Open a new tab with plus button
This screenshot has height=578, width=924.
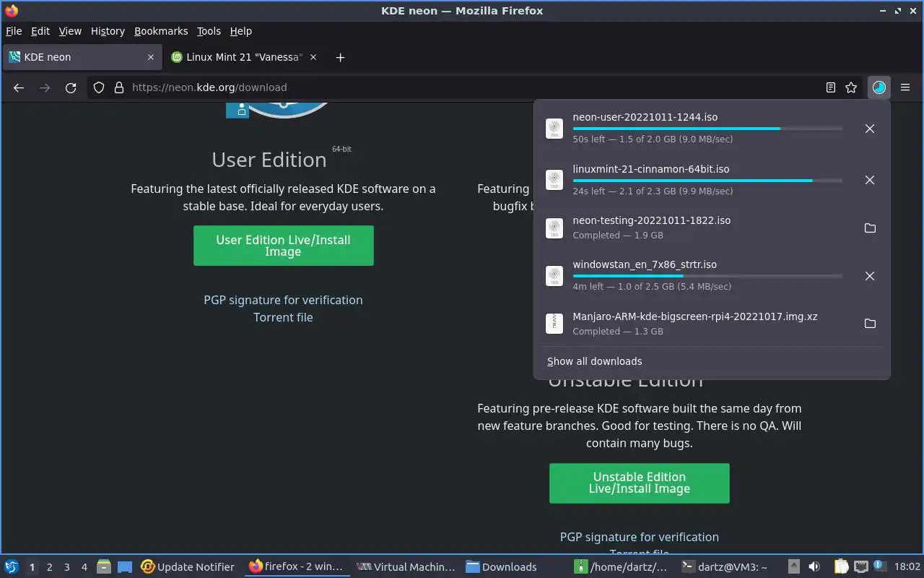340,57
